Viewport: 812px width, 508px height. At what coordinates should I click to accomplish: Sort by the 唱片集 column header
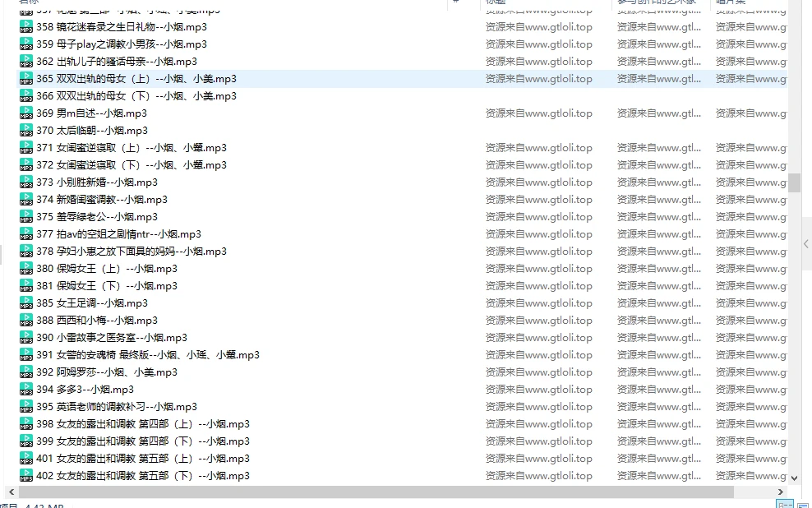[x=730, y=2]
